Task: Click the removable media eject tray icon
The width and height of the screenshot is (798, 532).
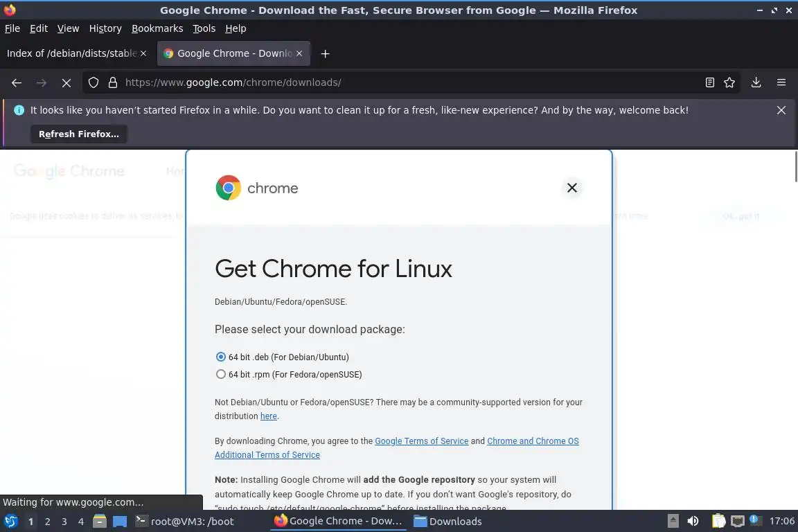Action: tap(673, 522)
